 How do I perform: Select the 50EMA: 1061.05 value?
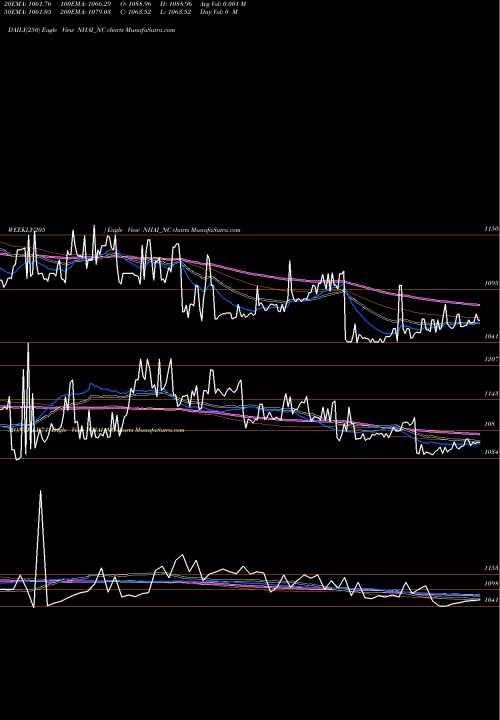[27, 12]
